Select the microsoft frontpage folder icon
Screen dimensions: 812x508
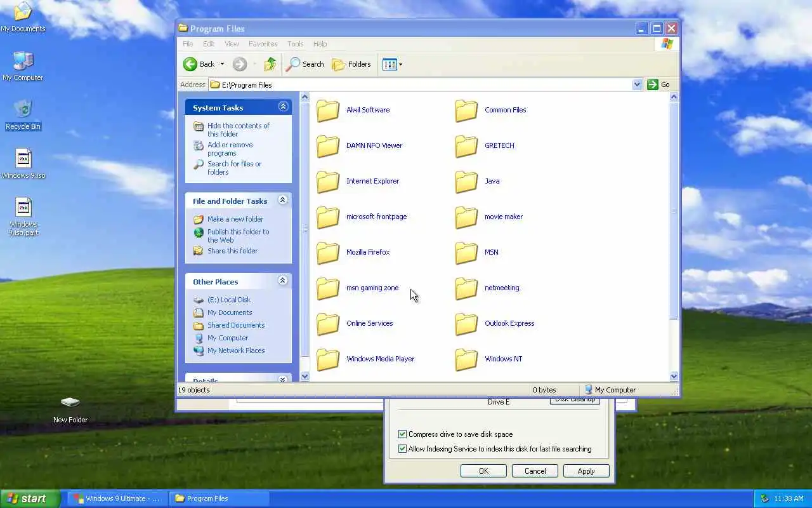click(x=328, y=217)
